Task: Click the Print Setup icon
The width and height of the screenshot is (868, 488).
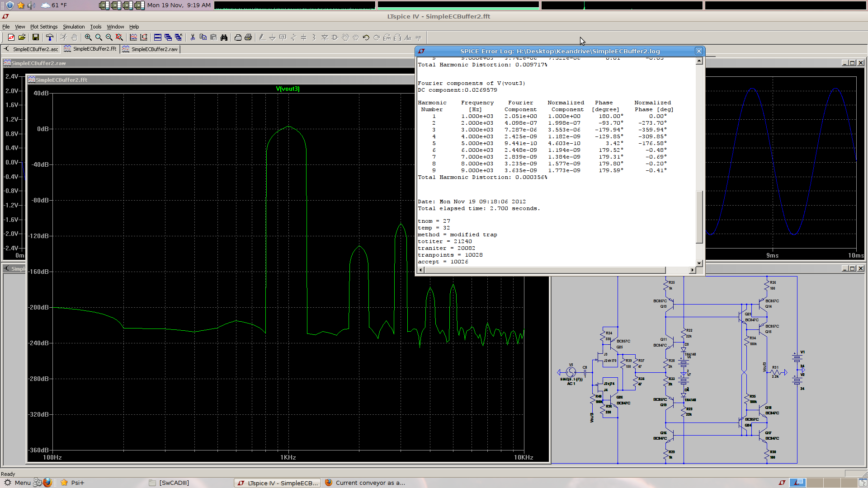Action: 238,38
